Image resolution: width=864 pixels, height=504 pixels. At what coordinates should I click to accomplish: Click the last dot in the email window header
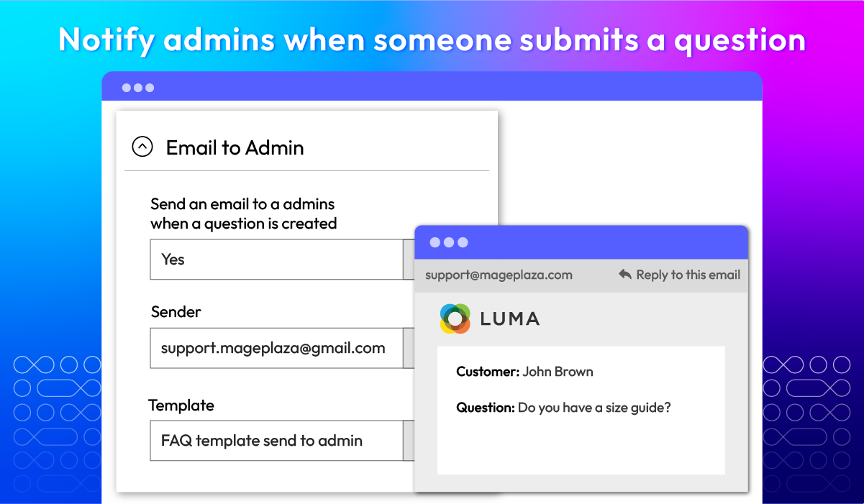point(463,242)
